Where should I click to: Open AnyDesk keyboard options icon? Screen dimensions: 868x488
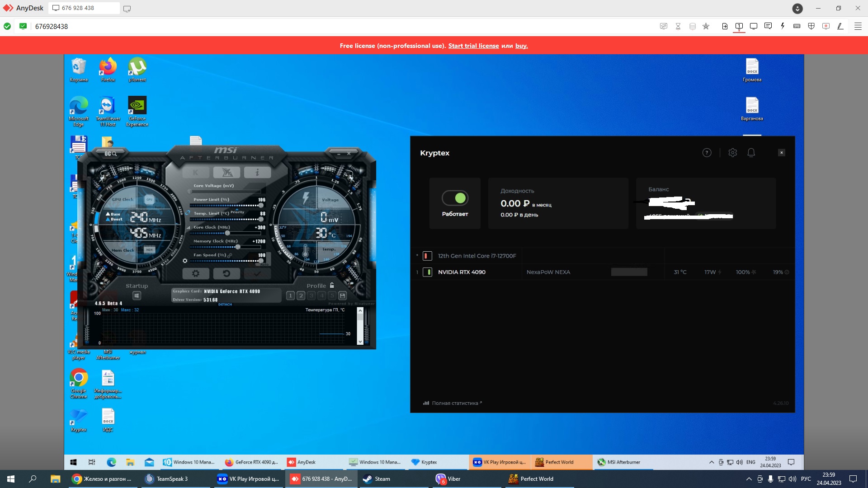click(x=797, y=26)
